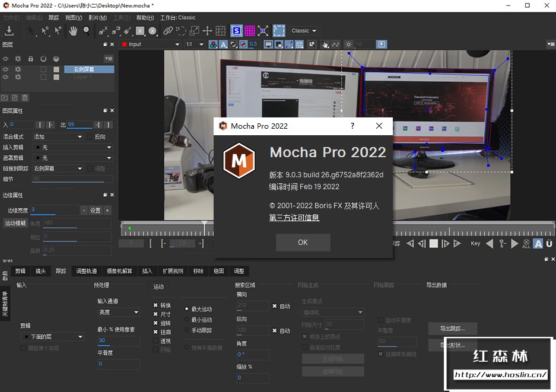The width and height of the screenshot is (556, 392).
Task: Open the Classic workspace dropdown
Action: (x=304, y=31)
